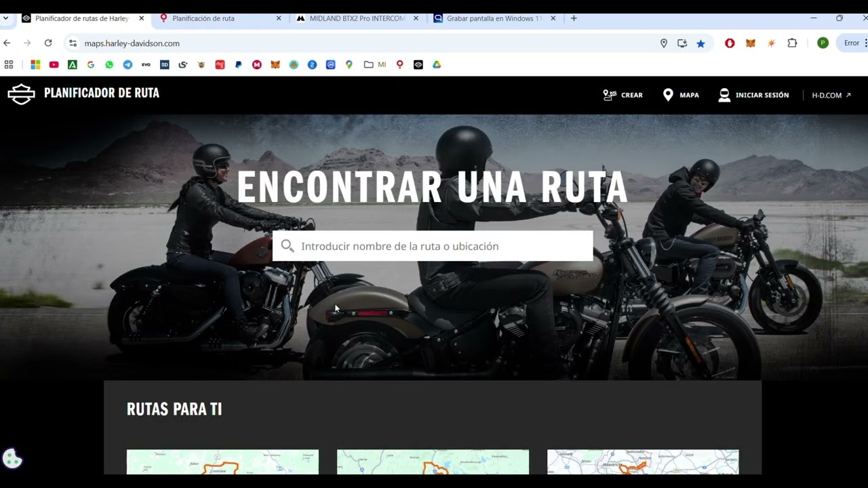Open the green P profile avatar
868x488 pixels.
point(823,43)
